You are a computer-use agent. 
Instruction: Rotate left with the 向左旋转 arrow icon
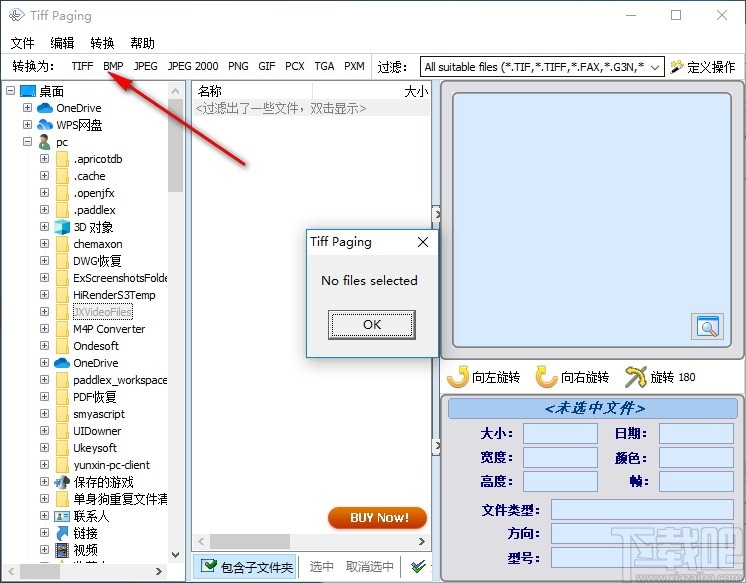458,377
